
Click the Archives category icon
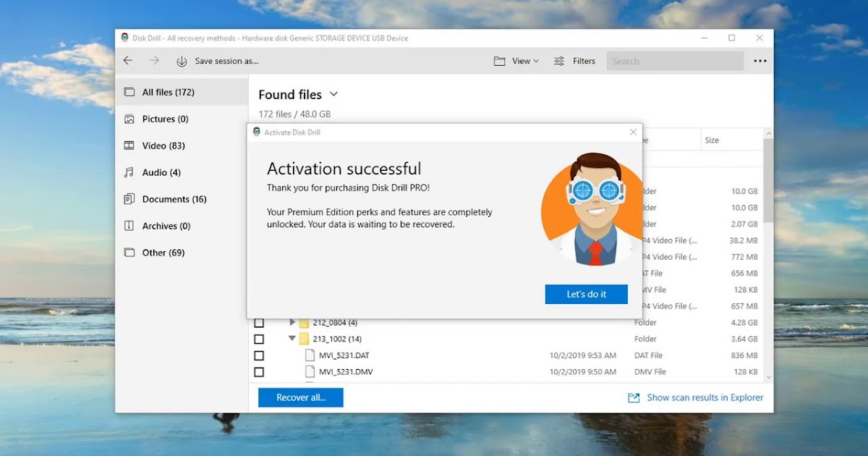[129, 226]
